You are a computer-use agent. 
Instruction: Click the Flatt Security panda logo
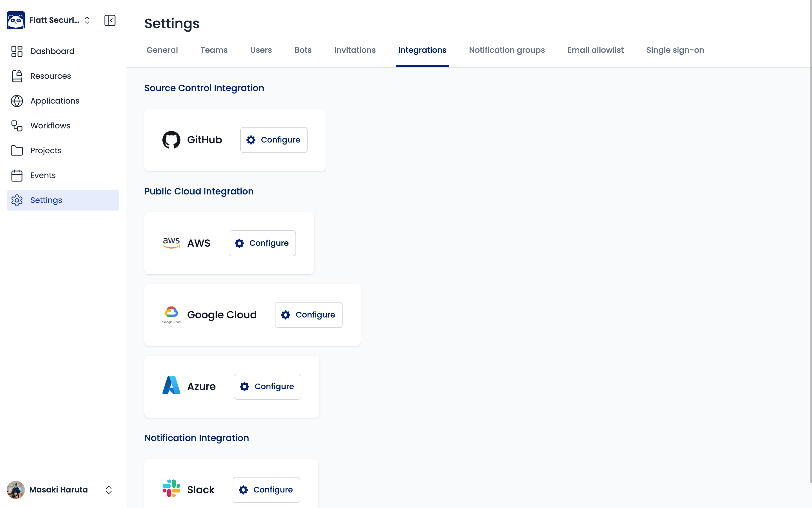[x=16, y=20]
